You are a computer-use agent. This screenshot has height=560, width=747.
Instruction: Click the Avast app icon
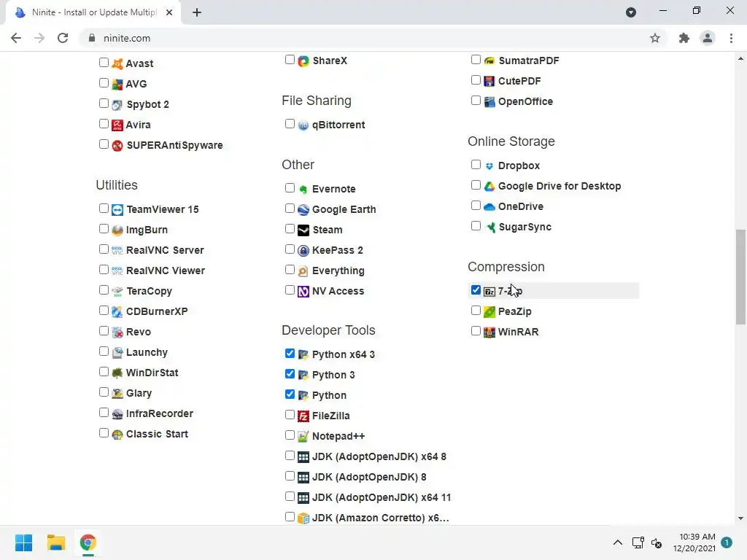[x=117, y=63]
